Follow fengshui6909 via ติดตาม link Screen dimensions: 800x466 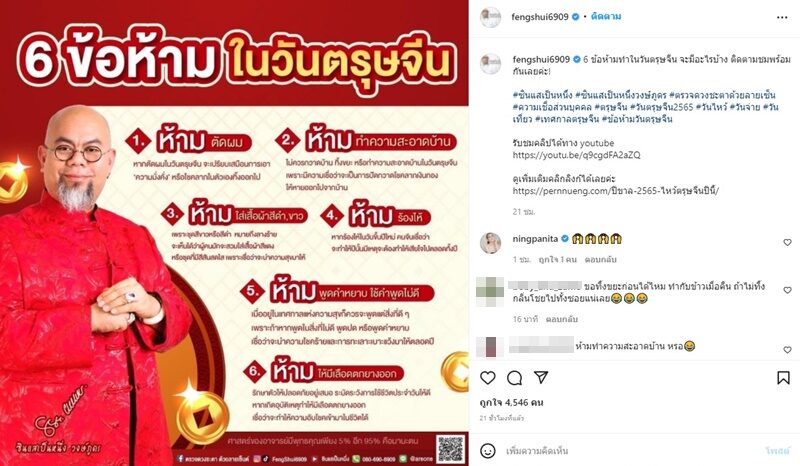click(x=606, y=16)
